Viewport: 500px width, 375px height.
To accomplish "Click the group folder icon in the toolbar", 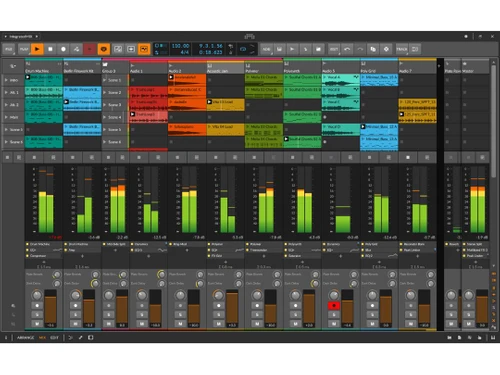I will click(x=318, y=49).
